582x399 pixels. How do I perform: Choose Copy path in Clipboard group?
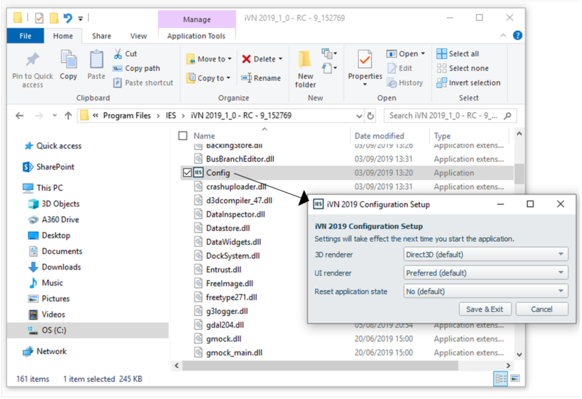137,68
